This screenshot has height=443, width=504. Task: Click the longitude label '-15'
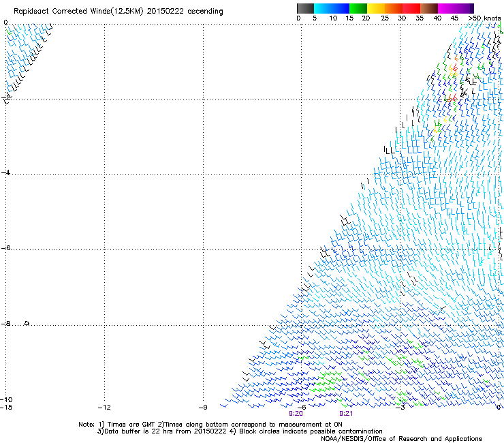pyautogui.click(x=5, y=408)
